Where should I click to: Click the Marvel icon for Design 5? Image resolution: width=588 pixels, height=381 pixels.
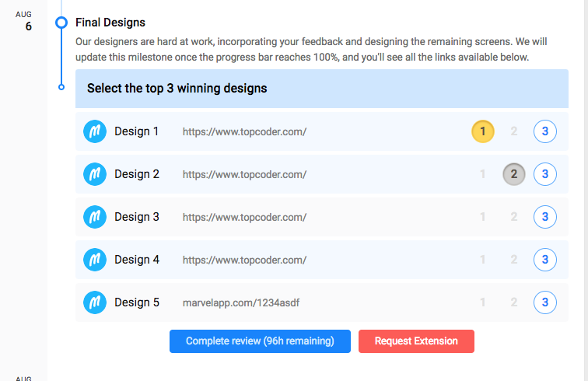coord(95,302)
